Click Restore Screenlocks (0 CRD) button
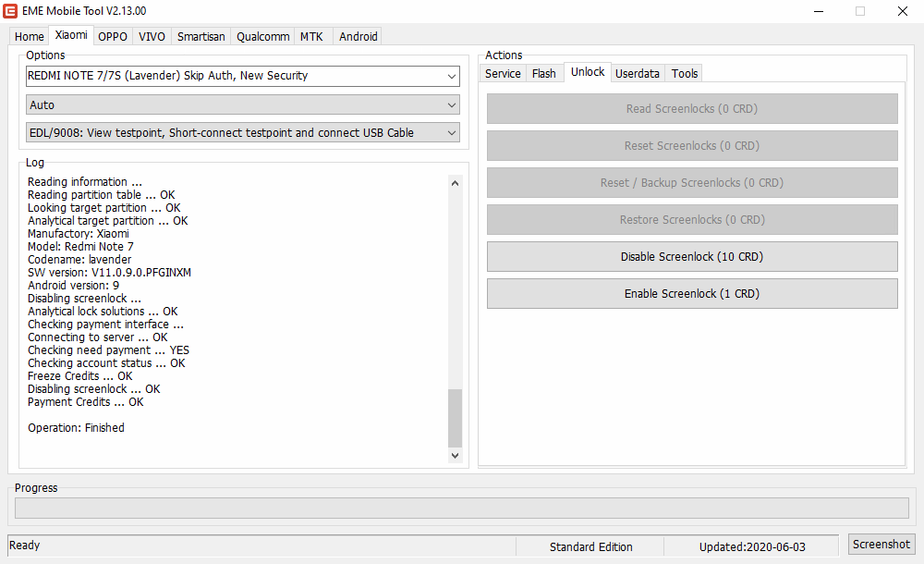 coord(692,219)
